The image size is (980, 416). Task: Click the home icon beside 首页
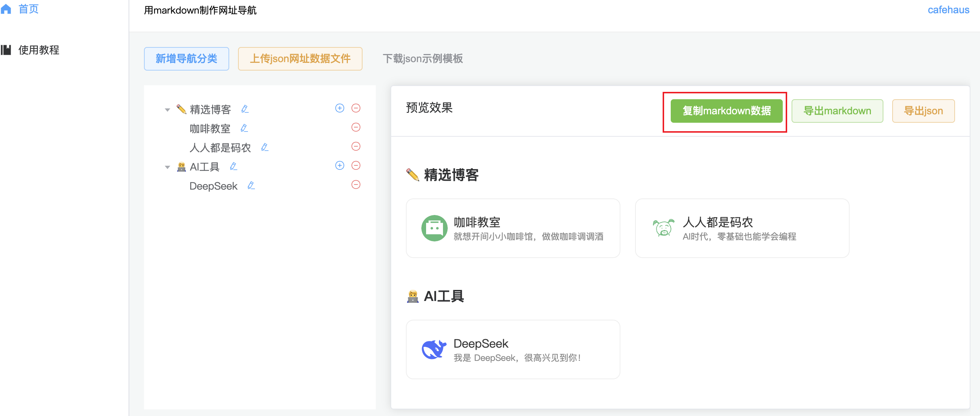(6, 8)
